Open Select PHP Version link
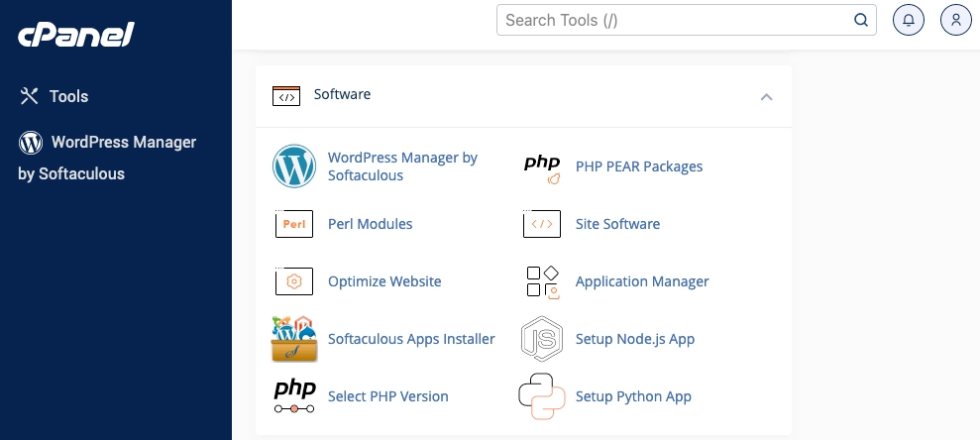Screen dimensions: 980x440 pyautogui.click(x=388, y=396)
